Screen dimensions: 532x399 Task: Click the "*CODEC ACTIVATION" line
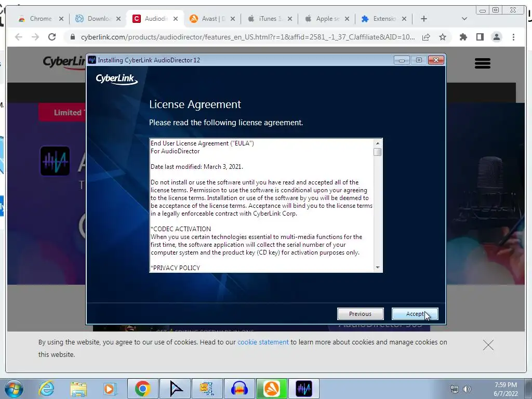click(181, 229)
